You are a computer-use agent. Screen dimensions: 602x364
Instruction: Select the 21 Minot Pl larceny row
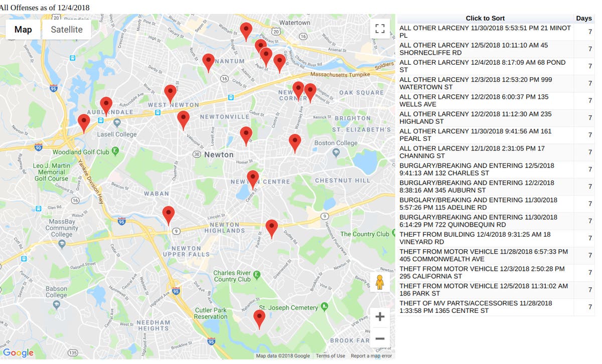click(485, 32)
